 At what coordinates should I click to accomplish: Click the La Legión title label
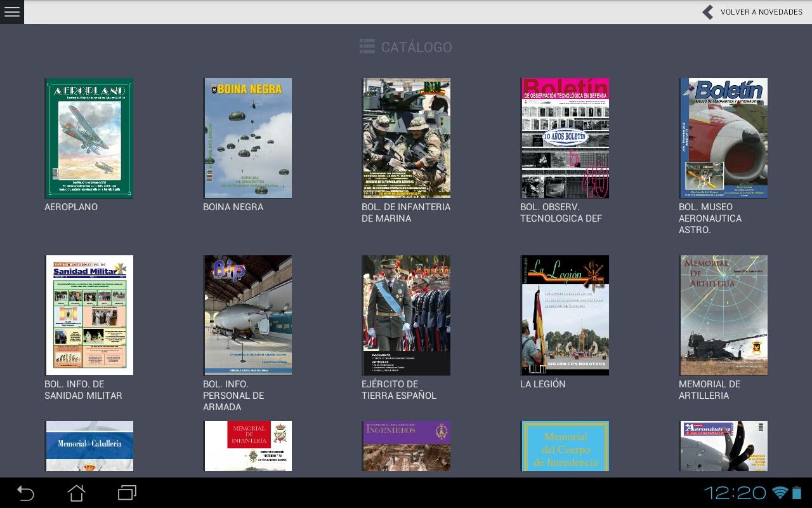click(x=542, y=384)
